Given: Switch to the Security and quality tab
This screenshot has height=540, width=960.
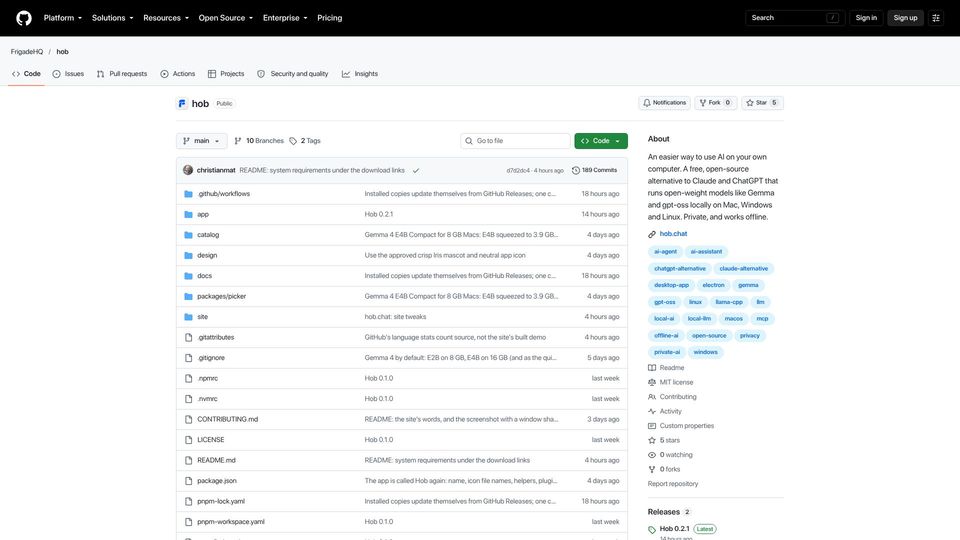Looking at the screenshot, I should pos(293,74).
